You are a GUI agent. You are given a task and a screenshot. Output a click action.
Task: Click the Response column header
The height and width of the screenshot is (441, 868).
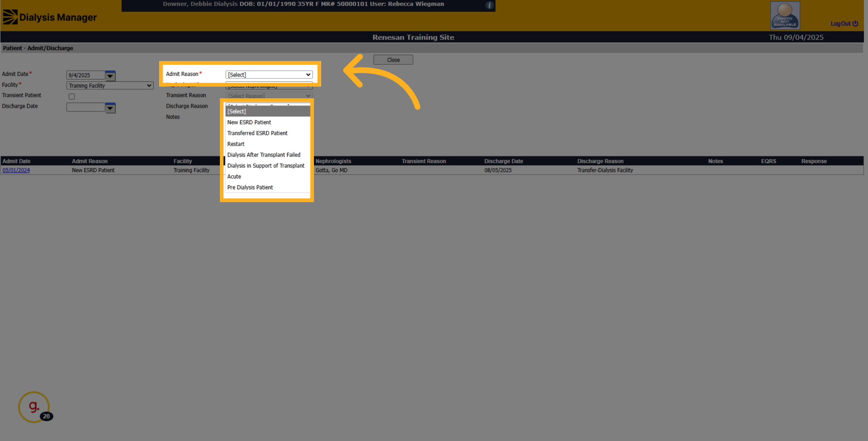click(814, 161)
